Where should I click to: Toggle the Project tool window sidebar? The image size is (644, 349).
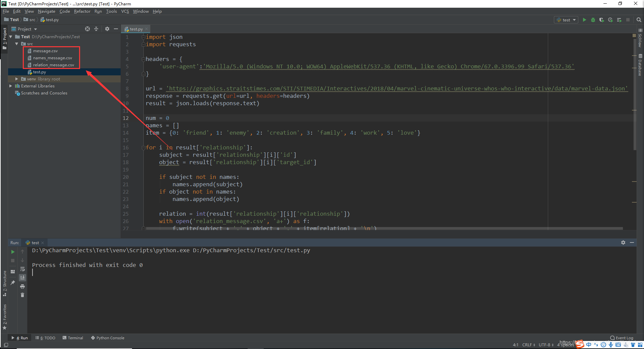(4, 39)
